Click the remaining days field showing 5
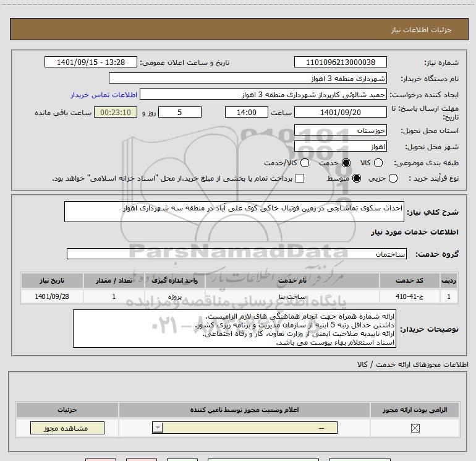This screenshot has height=461, width=476. [x=180, y=113]
